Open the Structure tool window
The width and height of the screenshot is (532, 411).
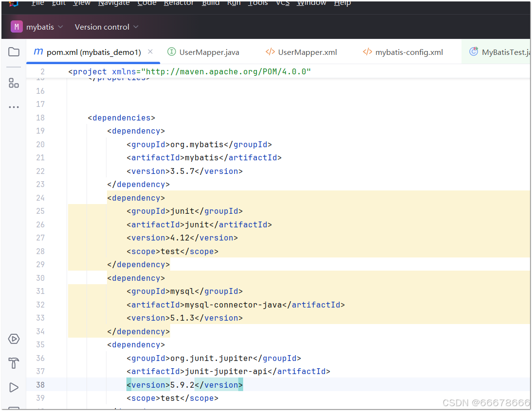pos(14,83)
